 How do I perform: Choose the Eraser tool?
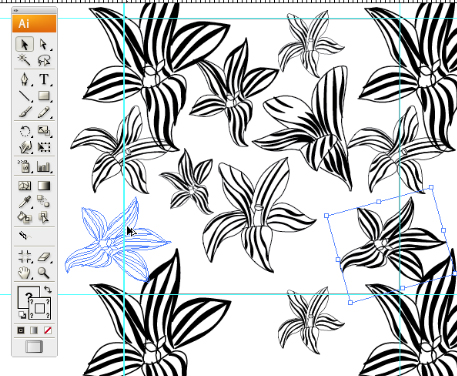44,256
